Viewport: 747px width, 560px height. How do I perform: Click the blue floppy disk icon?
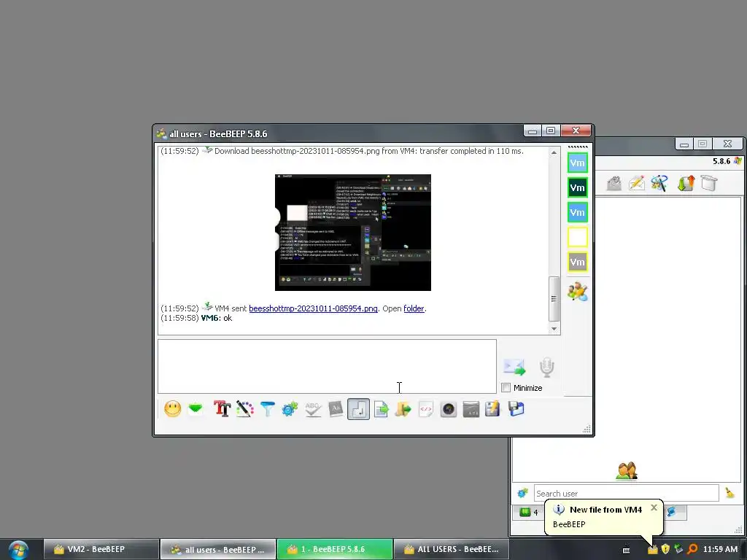516,408
